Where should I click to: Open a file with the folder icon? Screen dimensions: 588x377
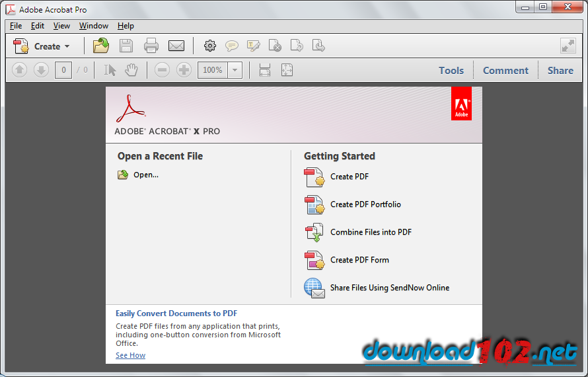tap(101, 46)
